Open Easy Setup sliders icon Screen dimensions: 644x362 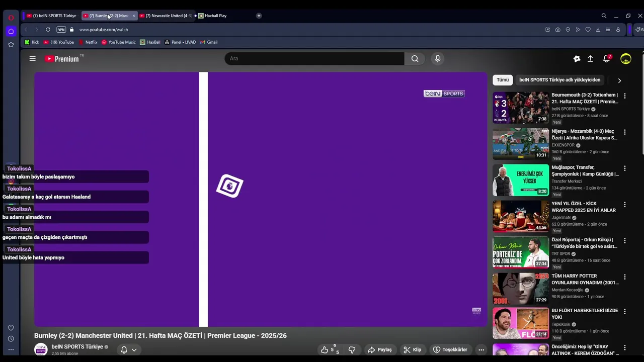[608, 30]
